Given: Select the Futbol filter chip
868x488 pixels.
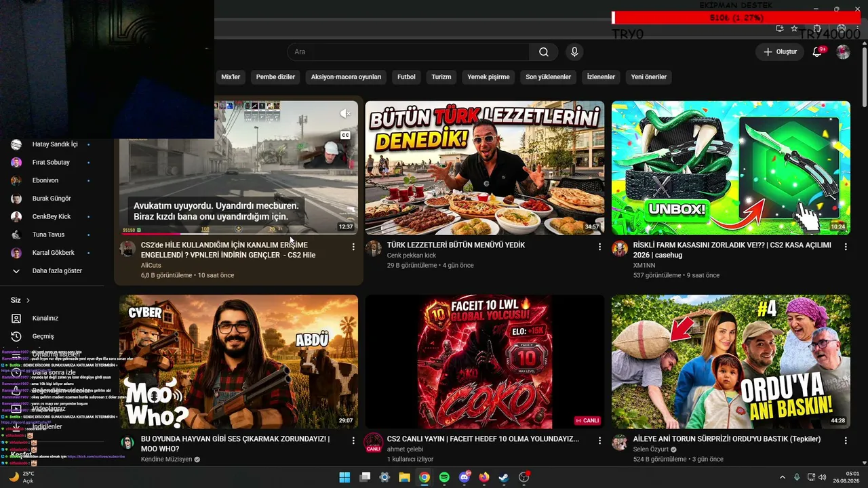Looking at the screenshot, I should click(x=406, y=77).
